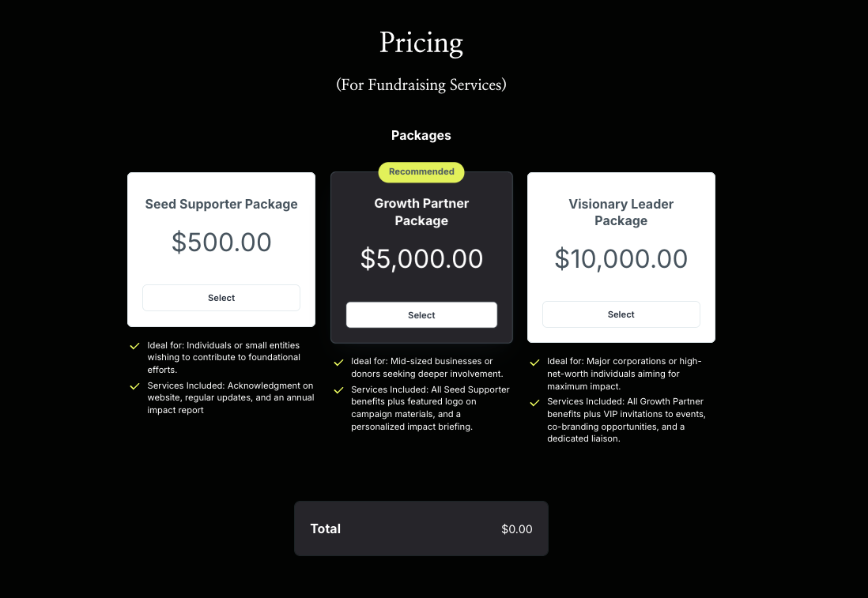Click the Pricing page title

[421, 43]
